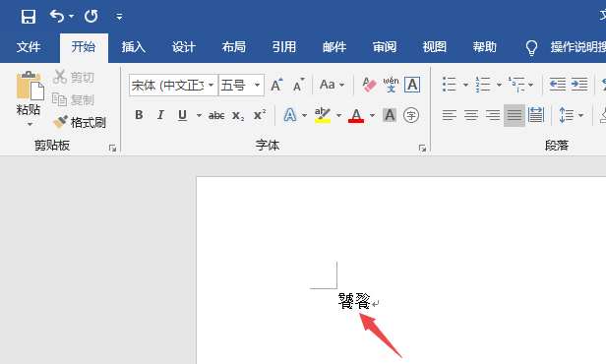The height and width of the screenshot is (364, 606).
Task: Apply text effects with the outlined A
Action: [290, 115]
